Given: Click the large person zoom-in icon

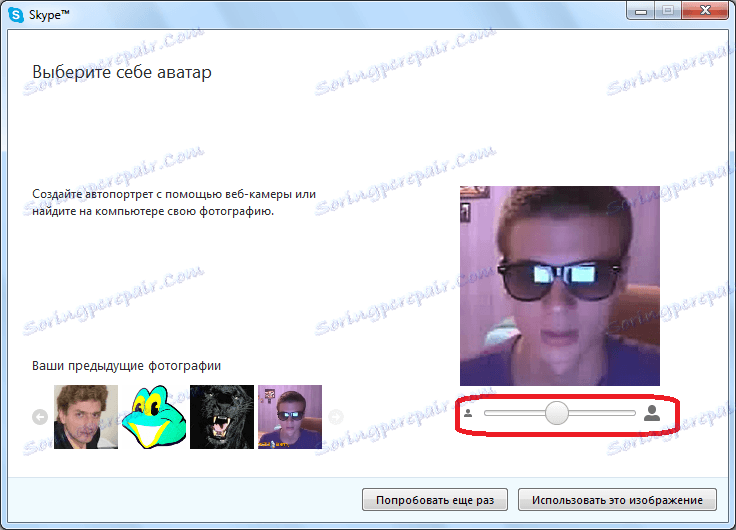Looking at the screenshot, I should point(652,413).
